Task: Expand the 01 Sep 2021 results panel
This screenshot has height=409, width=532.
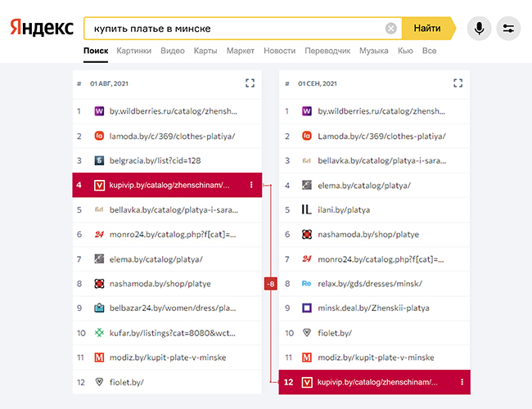Action: coord(458,83)
